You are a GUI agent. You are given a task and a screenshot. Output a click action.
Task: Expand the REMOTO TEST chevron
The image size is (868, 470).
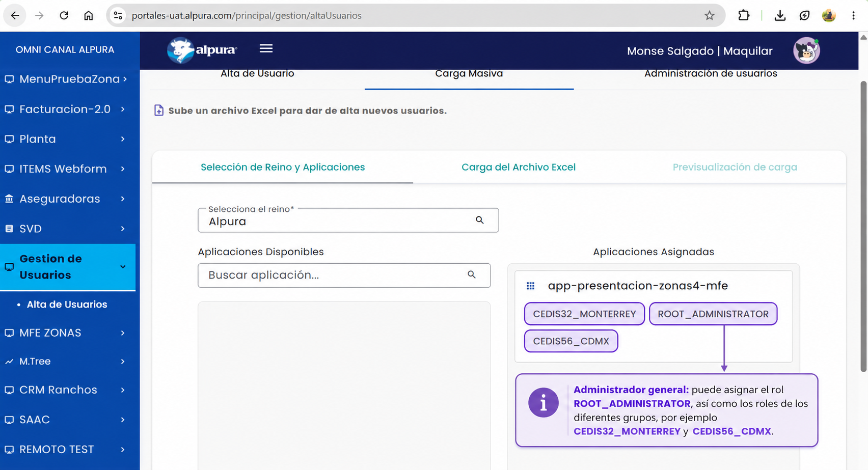[x=123, y=450]
